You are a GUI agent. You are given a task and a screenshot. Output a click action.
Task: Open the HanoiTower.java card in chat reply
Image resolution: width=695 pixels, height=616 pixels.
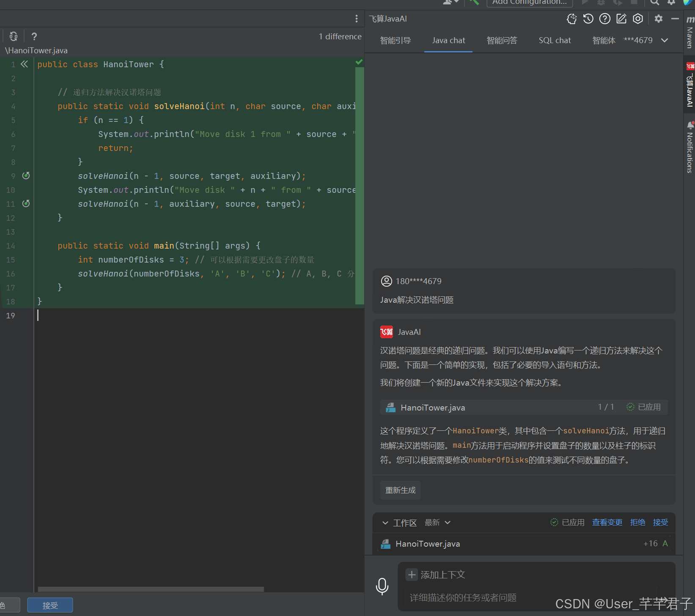tap(524, 407)
